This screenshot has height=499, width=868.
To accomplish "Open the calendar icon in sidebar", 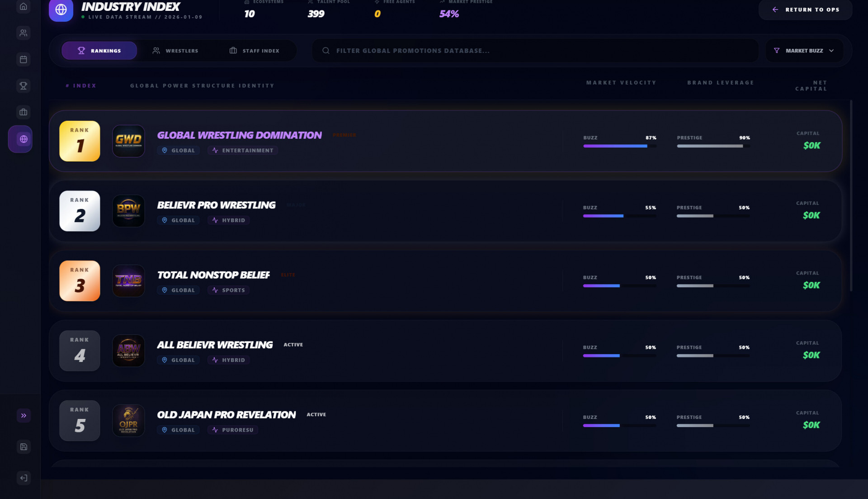I will click(24, 59).
